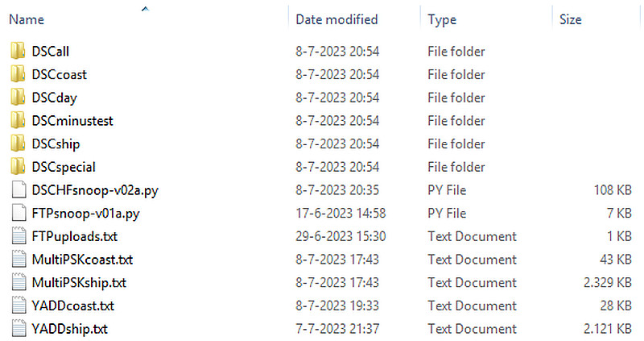Sort by the Date modified column header
The image size is (644, 341).
[336, 19]
